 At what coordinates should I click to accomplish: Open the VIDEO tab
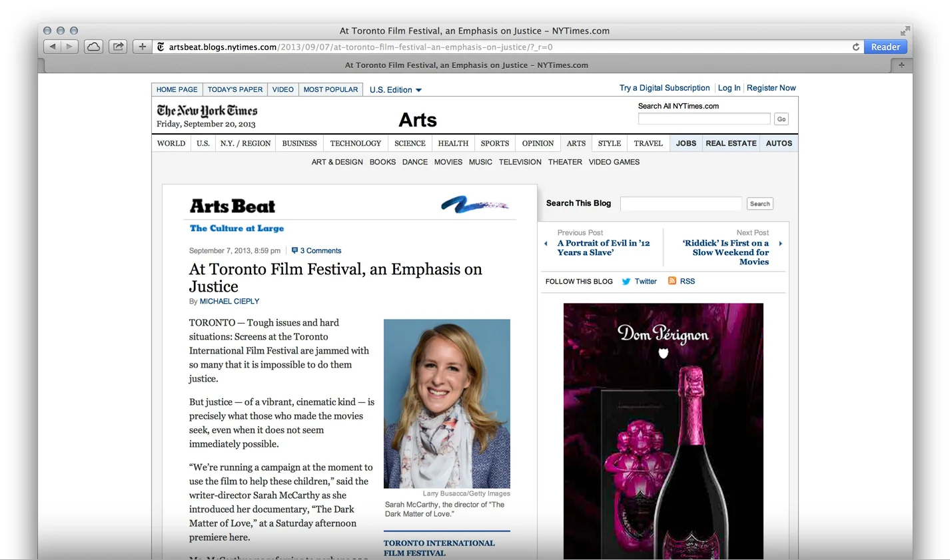(283, 89)
